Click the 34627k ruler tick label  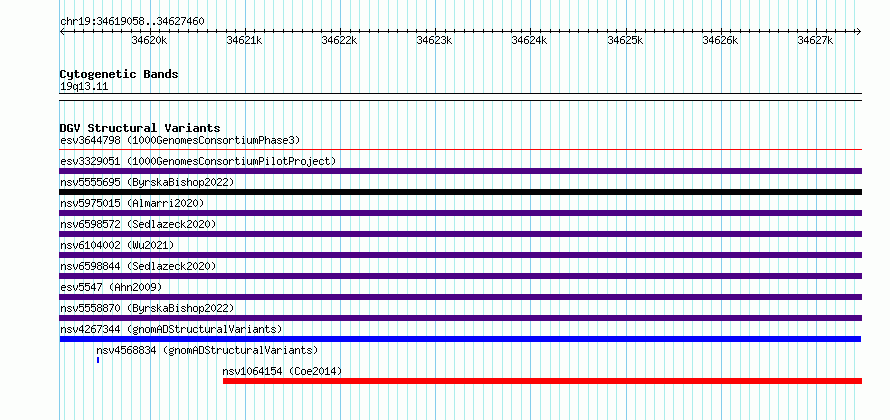click(815, 40)
